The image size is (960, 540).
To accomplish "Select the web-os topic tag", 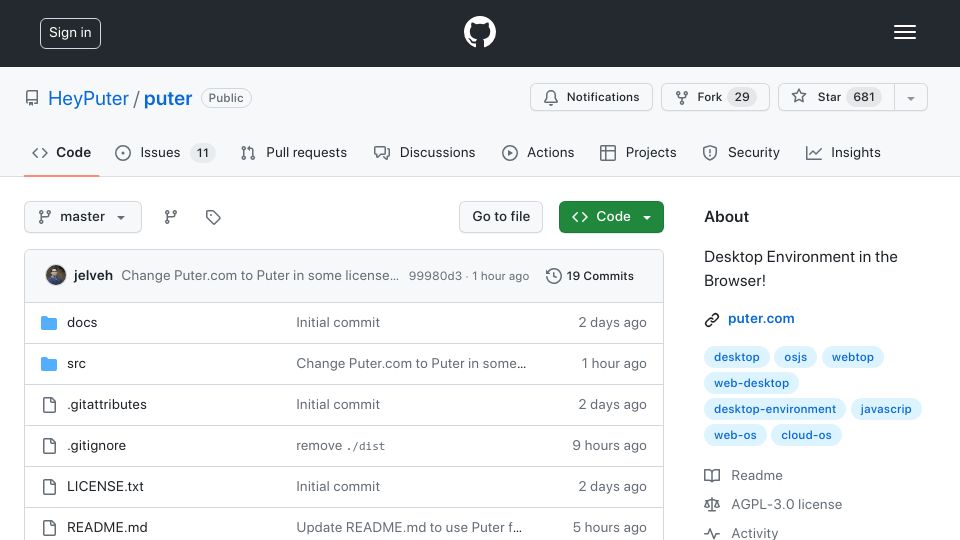I will [x=735, y=435].
